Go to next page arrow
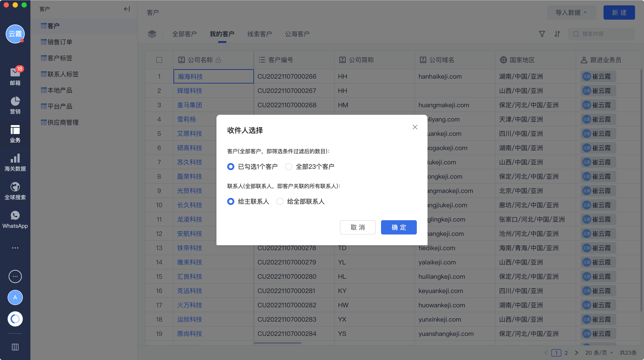 pyautogui.click(x=576, y=352)
